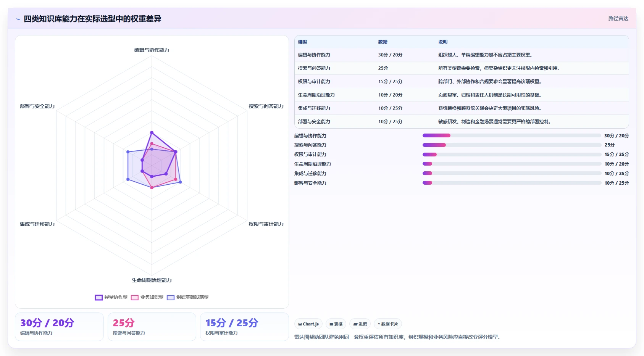Viewport: 644px width, 356px height.
Task: Click the 进度 tag chip
Action: 360,324
